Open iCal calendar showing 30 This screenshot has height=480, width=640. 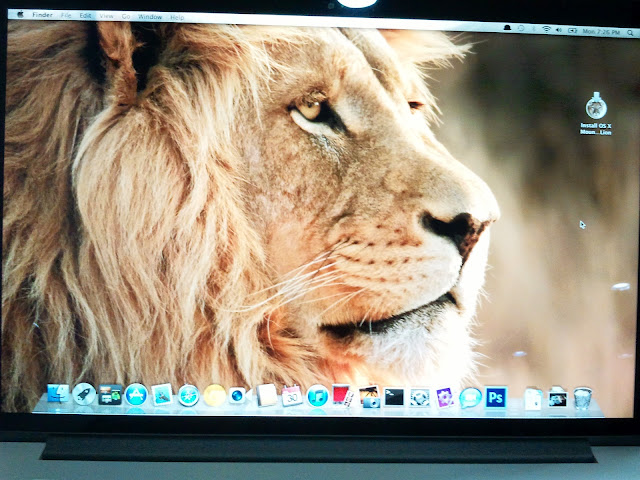292,396
